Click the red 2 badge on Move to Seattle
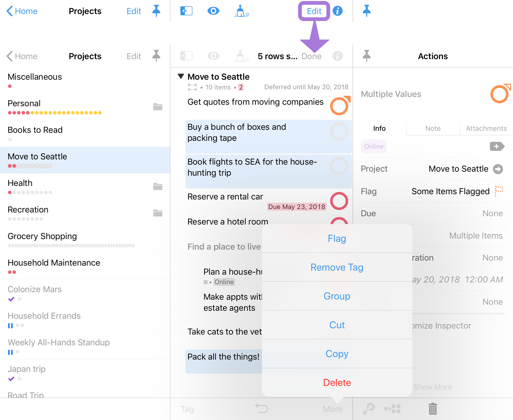 point(241,87)
